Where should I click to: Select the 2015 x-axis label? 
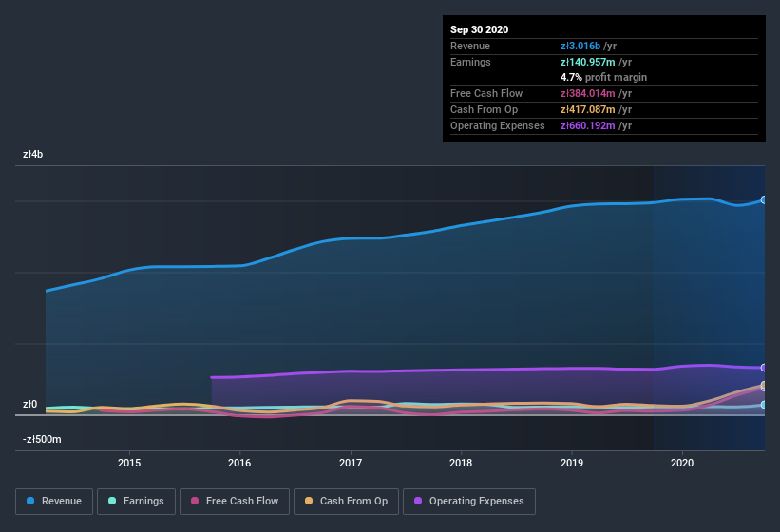(x=129, y=463)
